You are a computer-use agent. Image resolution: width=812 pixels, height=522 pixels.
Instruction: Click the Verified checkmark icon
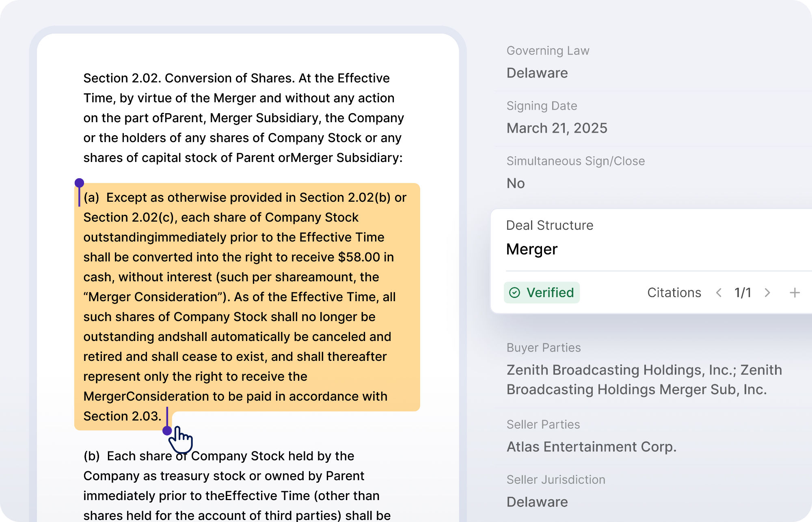pos(514,293)
